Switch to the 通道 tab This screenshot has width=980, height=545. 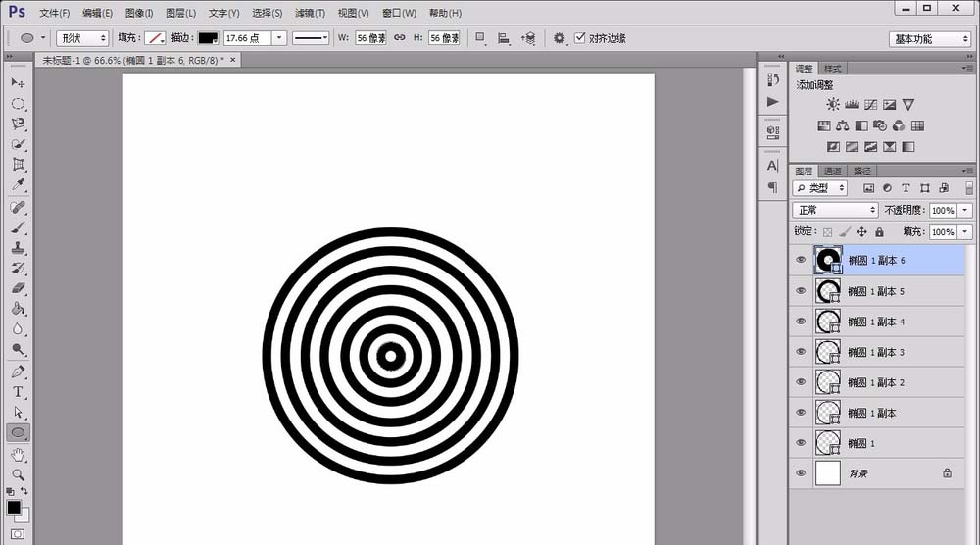tap(833, 171)
